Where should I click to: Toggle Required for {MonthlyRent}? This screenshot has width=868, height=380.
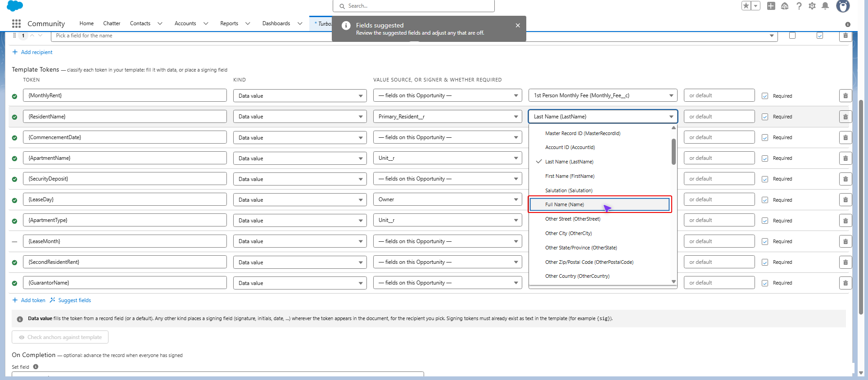click(765, 96)
